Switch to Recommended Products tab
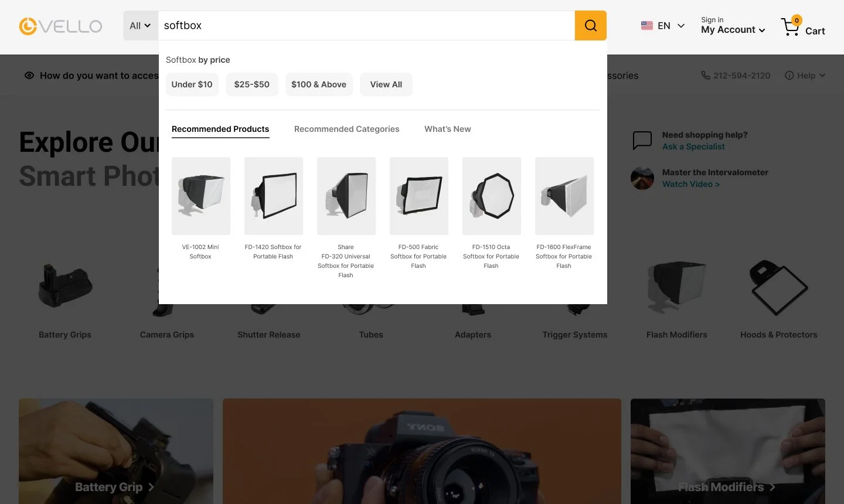 coord(220,129)
